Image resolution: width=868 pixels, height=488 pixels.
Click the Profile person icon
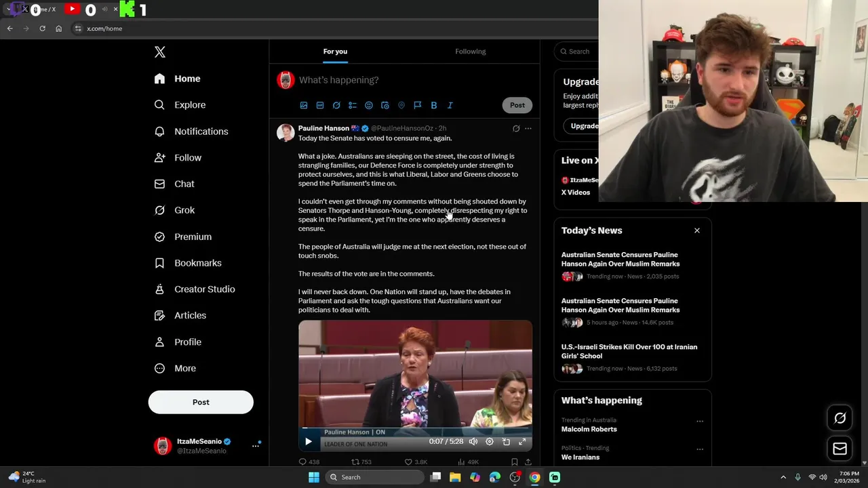click(x=159, y=342)
